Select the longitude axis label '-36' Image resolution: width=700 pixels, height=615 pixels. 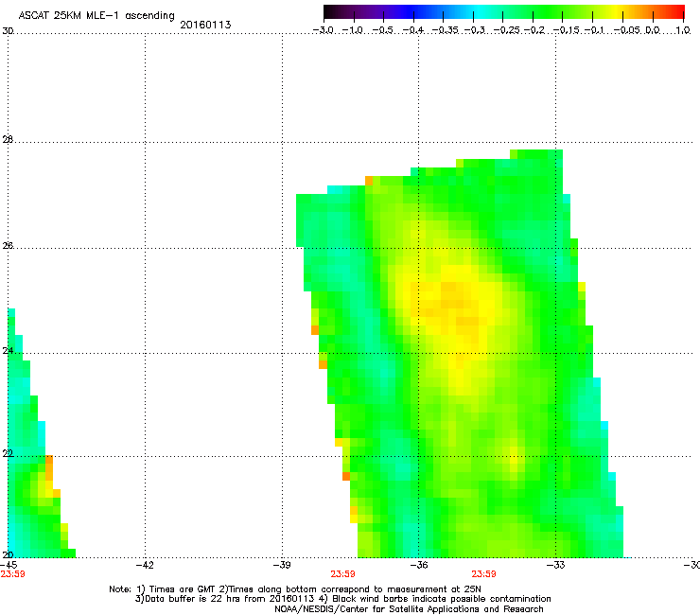pos(419,565)
